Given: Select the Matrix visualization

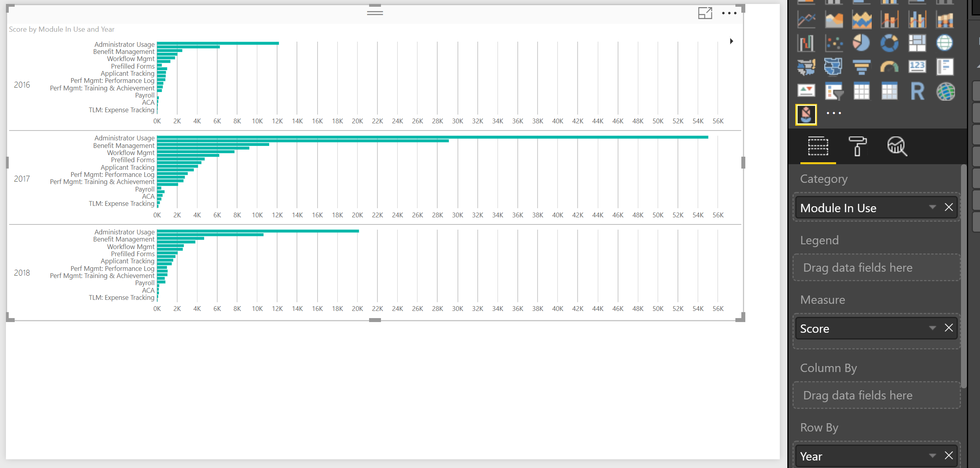Looking at the screenshot, I should pos(889,91).
